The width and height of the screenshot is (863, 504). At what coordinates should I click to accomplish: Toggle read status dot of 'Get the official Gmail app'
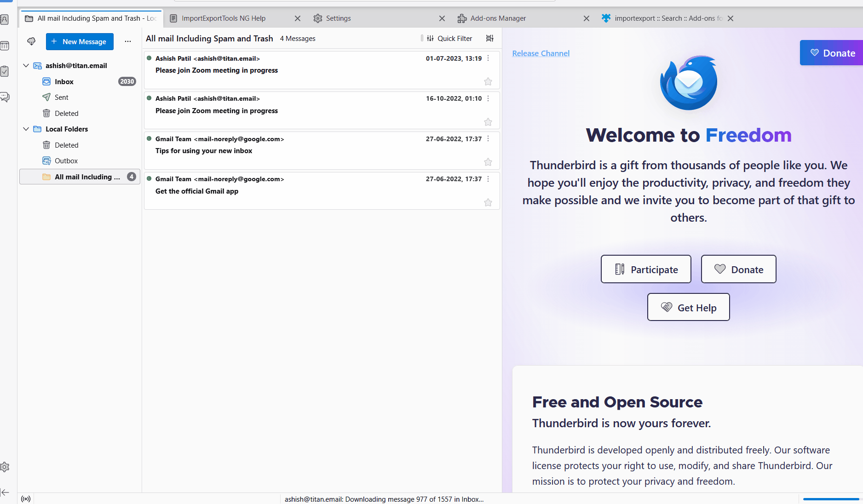coord(149,178)
